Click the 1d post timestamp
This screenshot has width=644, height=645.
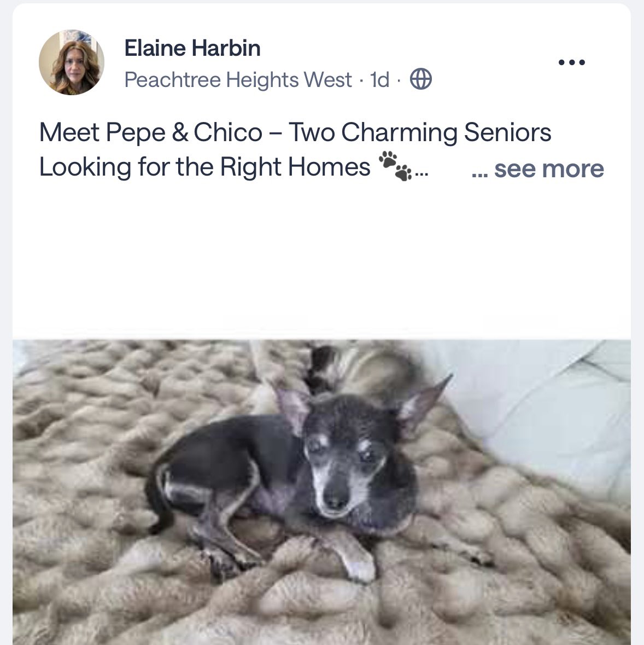(x=379, y=79)
